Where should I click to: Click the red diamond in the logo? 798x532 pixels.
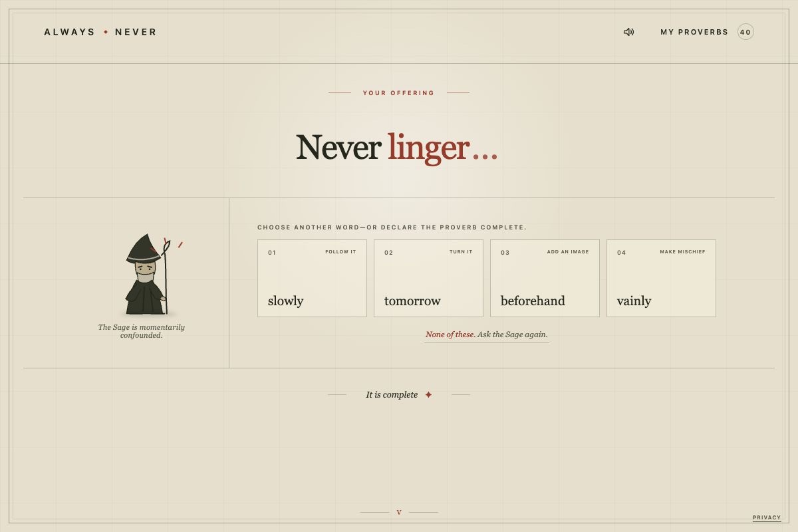pos(106,32)
